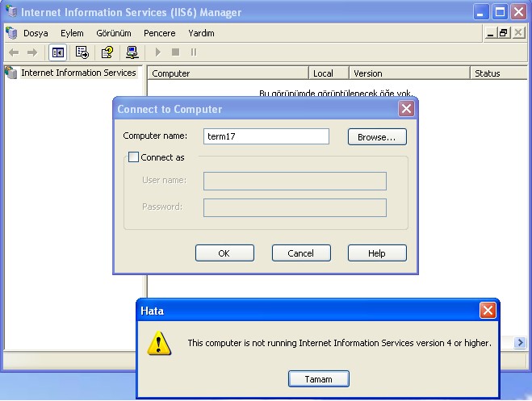Image resolution: width=532 pixels, height=401 pixels.
Task: Click the Export List toolbar icon
Action: (82, 52)
